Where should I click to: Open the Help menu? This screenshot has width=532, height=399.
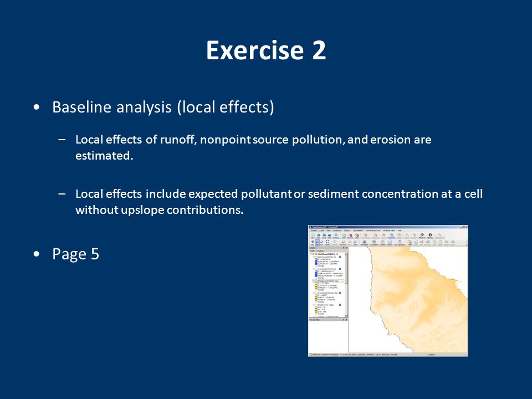click(x=400, y=231)
